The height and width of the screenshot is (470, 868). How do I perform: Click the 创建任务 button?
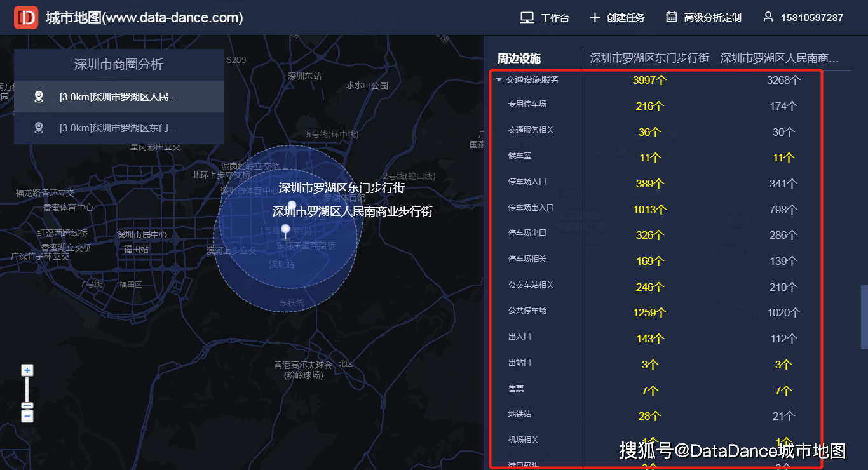[625, 18]
